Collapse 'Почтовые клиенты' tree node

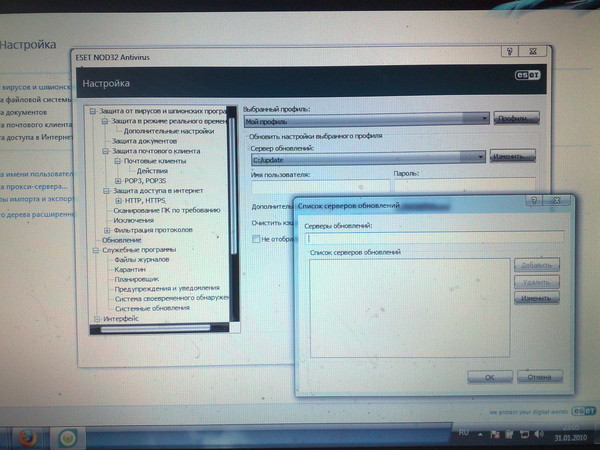point(117,161)
